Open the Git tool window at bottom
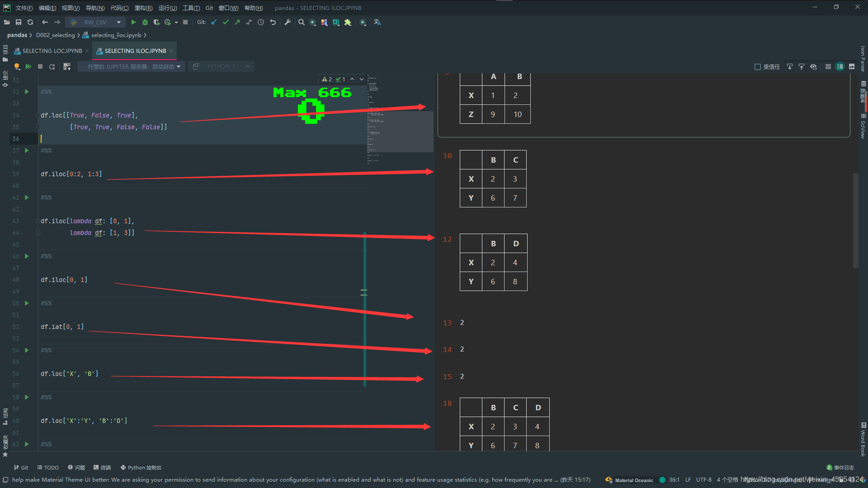Screen dimensions: 868x488 pos(21,468)
